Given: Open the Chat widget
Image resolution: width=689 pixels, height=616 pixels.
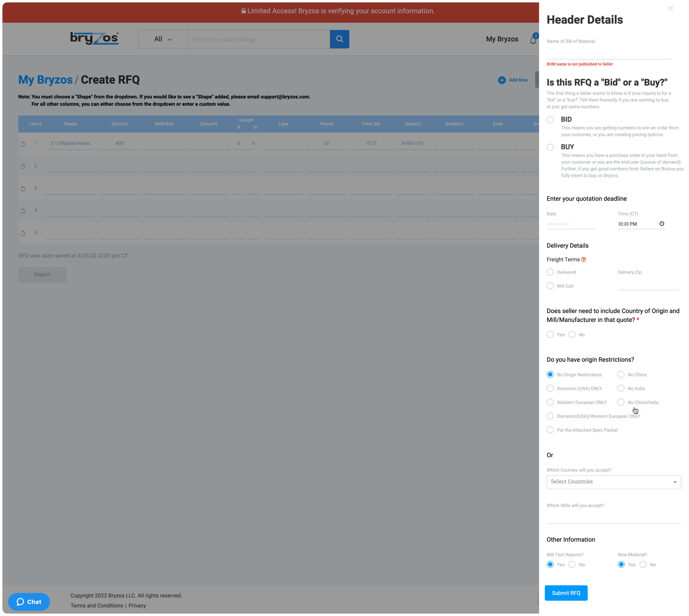Looking at the screenshot, I should tap(29, 602).
